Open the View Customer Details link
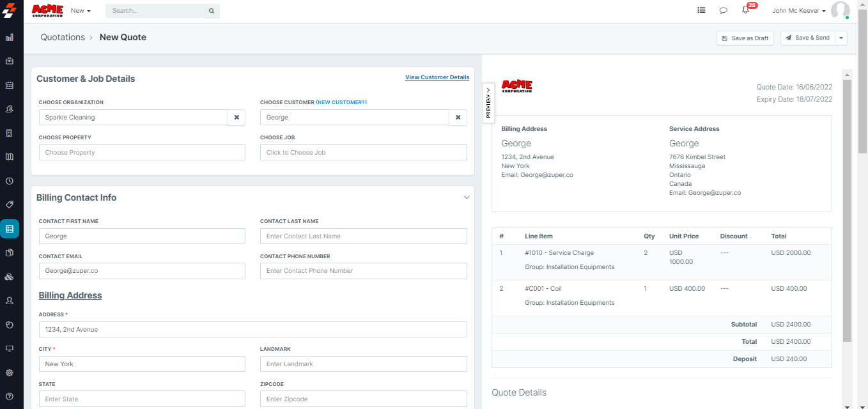Viewport: 868px width, 409px height. coord(437,77)
